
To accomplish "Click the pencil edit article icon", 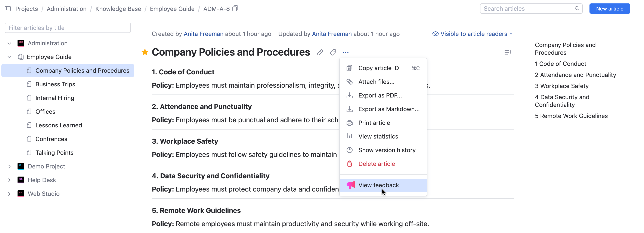I will (320, 52).
